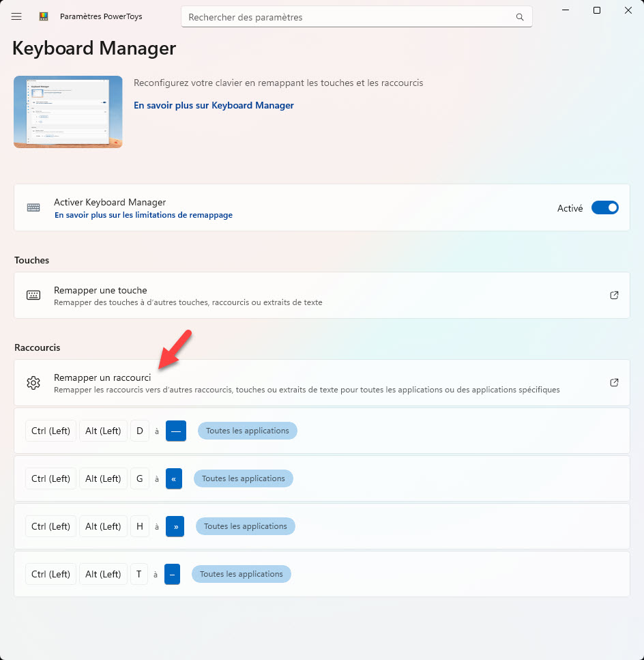Toggle Activer Keyboard Manager switch off

coord(604,207)
